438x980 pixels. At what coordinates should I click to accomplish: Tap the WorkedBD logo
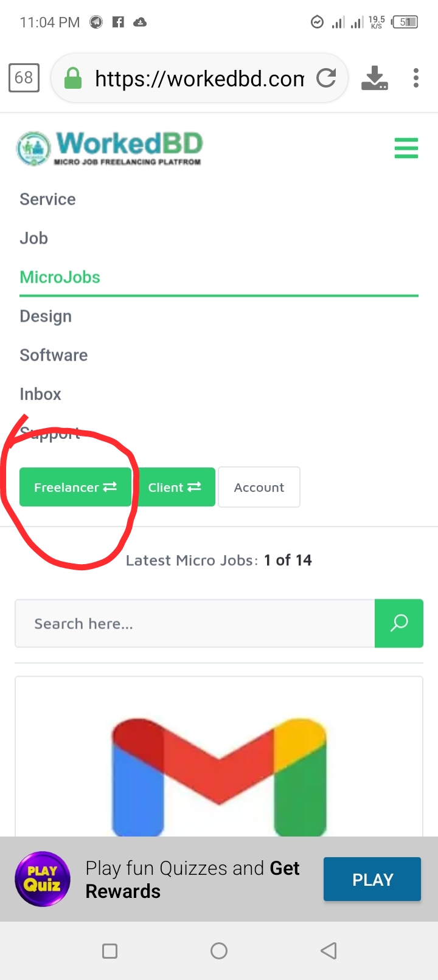tap(109, 148)
